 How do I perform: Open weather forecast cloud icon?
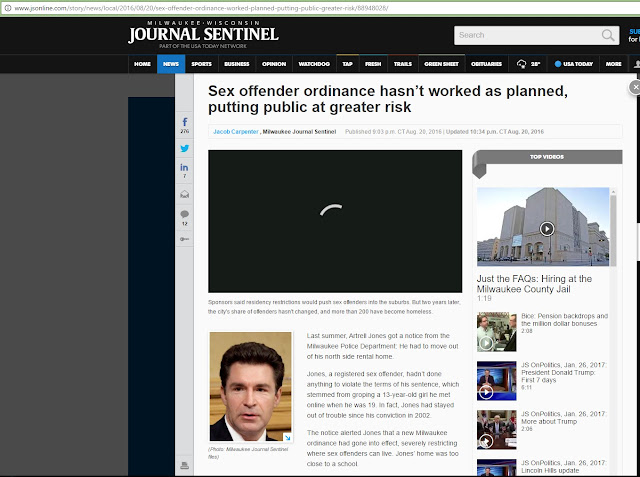pos(521,64)
